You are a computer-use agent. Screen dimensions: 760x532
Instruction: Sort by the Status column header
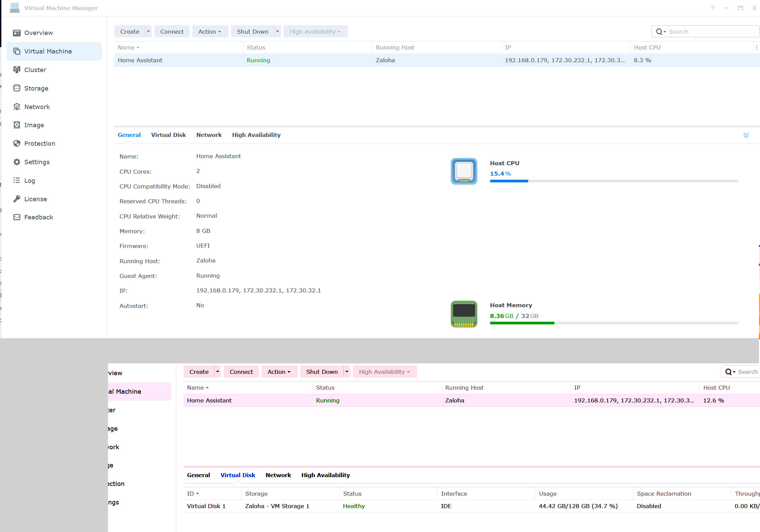coord(256,47)
